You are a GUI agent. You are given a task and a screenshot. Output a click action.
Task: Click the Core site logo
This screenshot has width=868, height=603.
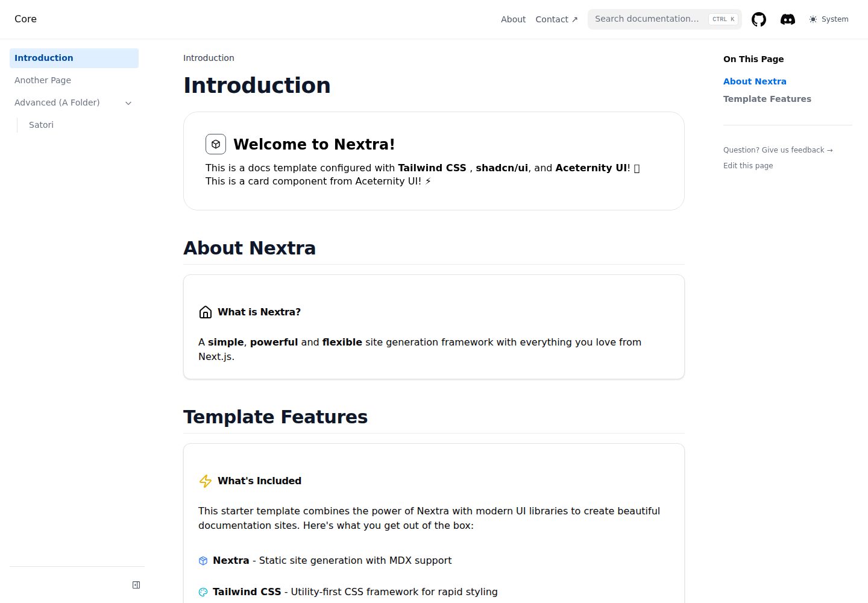click(25, 19)
